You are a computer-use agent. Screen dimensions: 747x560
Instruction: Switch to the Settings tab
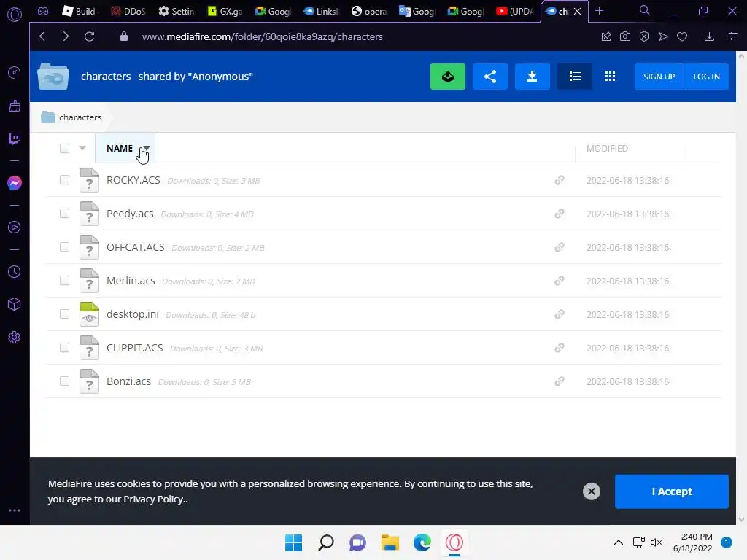177,11
